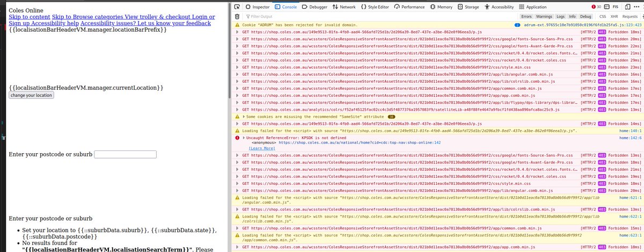
Task: Open the shop-online:142 stack trace link
Action: 360,142
